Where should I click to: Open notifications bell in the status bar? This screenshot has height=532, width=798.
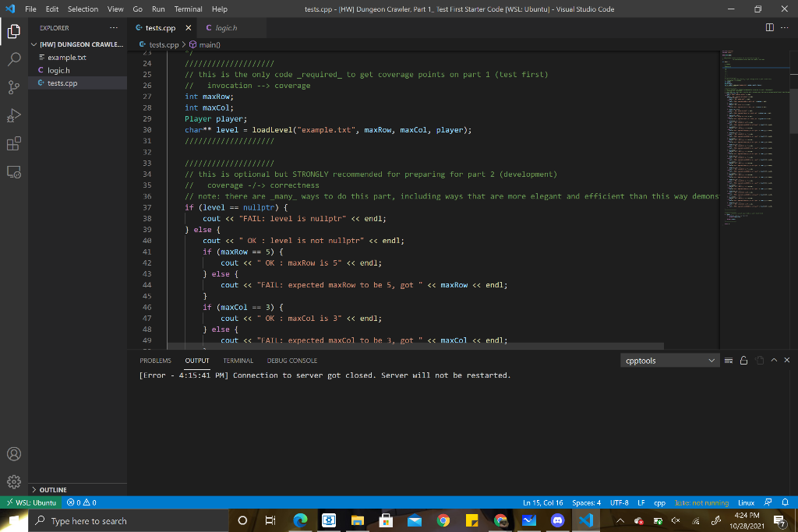pyautogui.click(x=786, y=502)
